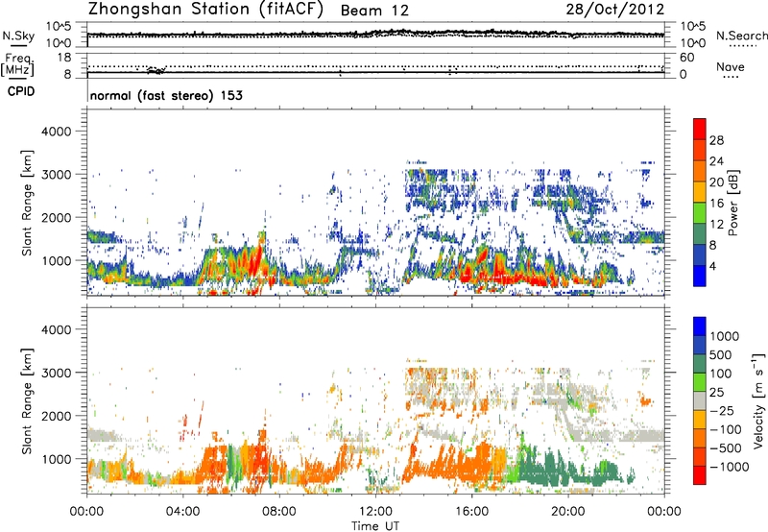Click the 'Velocity [m s-1]' colorbar label
768x532 pixels.
(758, 400)
